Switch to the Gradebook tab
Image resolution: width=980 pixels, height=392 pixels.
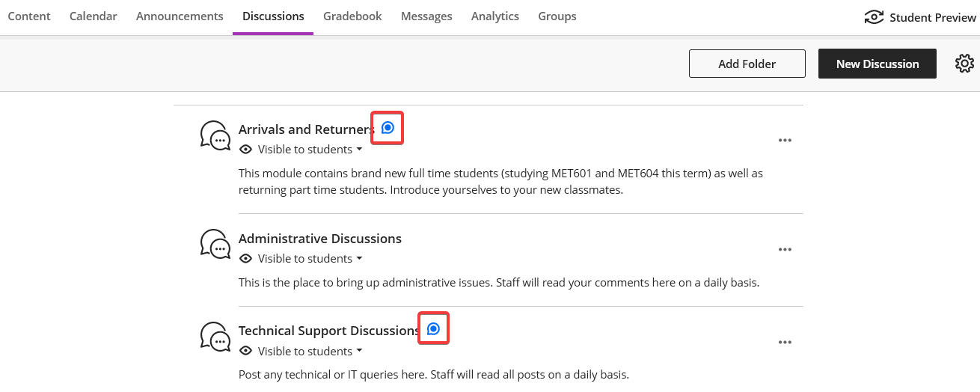point(352,16)
